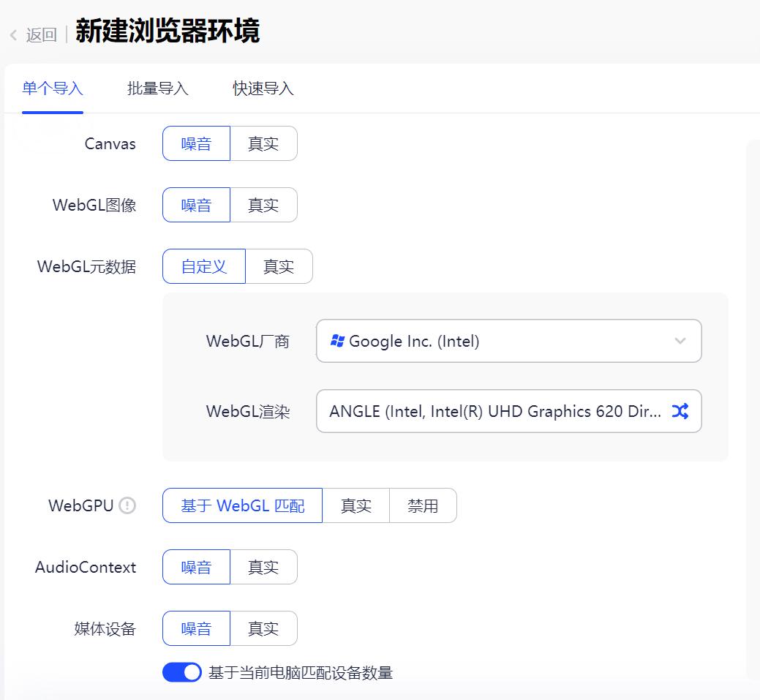Select 真实 for 媒体设备
This screenshot has height=700, width=760.
coord(263,628)
